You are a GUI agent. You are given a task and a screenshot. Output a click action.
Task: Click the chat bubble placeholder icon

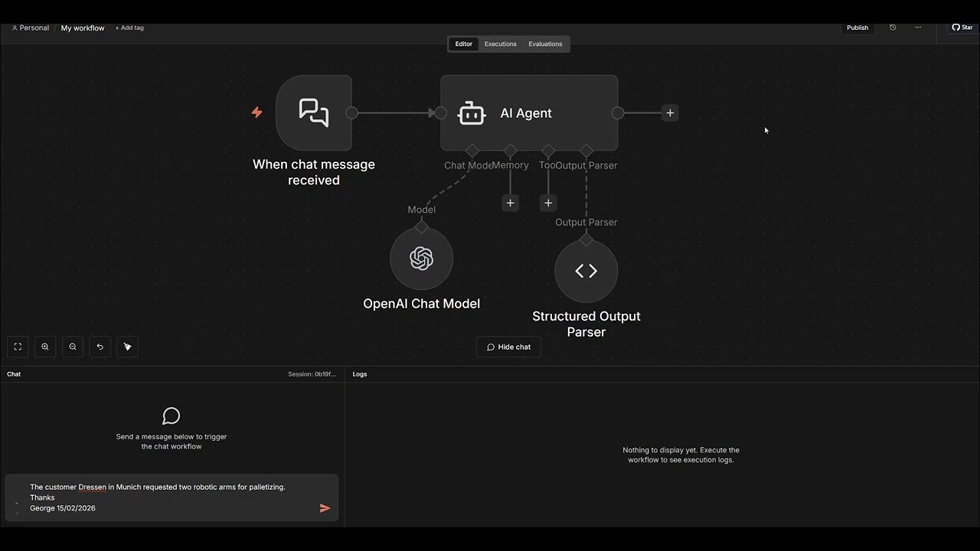pyautogui.click(x=171, y=416)
